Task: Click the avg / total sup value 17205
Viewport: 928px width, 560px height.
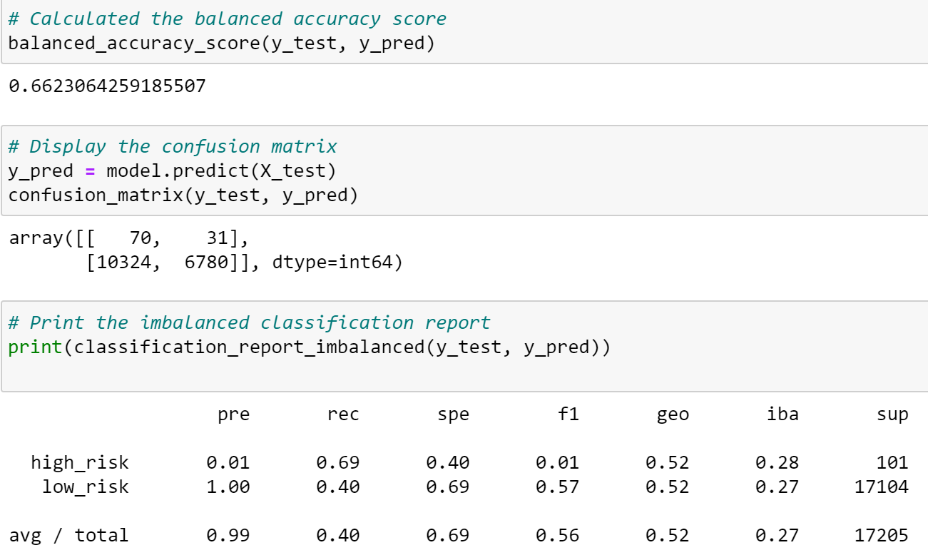Action: point(882,536)
